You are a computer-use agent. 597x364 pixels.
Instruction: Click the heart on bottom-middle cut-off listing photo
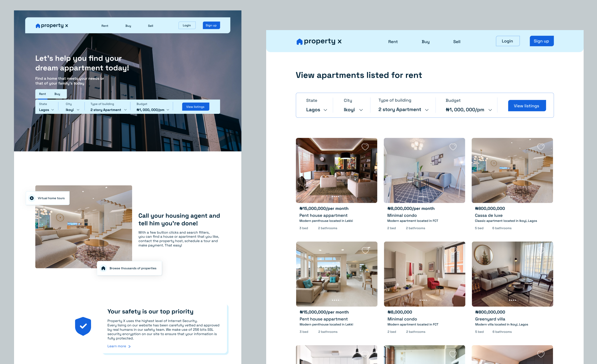pyautogui.click(x=453, y=354)
